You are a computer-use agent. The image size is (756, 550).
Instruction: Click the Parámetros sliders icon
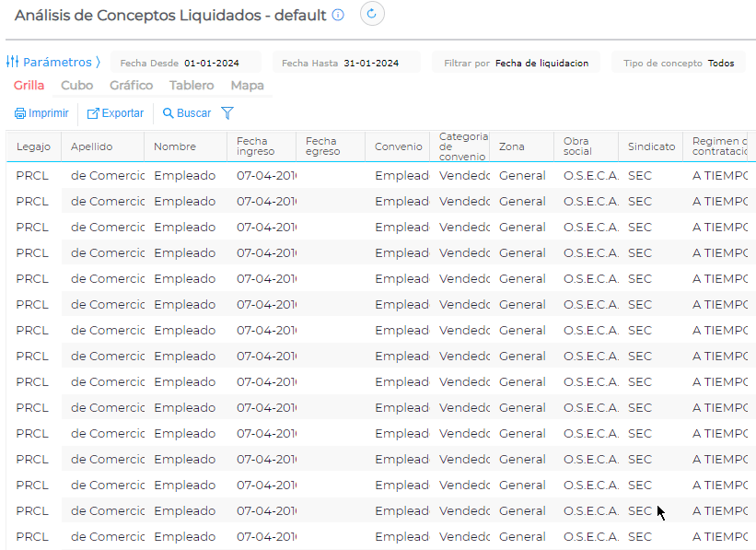pyautogui.click(x=13, y=62)
